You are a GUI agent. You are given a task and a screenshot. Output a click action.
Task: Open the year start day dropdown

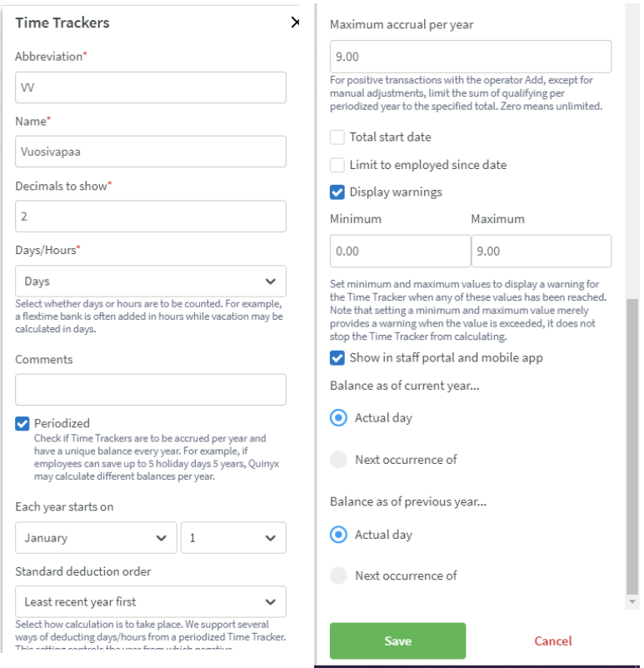[x=233, y=538]
